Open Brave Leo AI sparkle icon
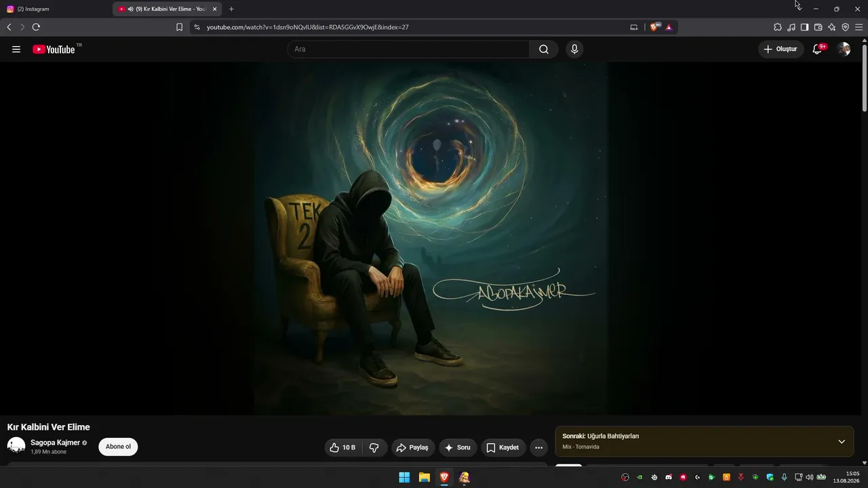This screenshot has height=488, width=868. 832,27
